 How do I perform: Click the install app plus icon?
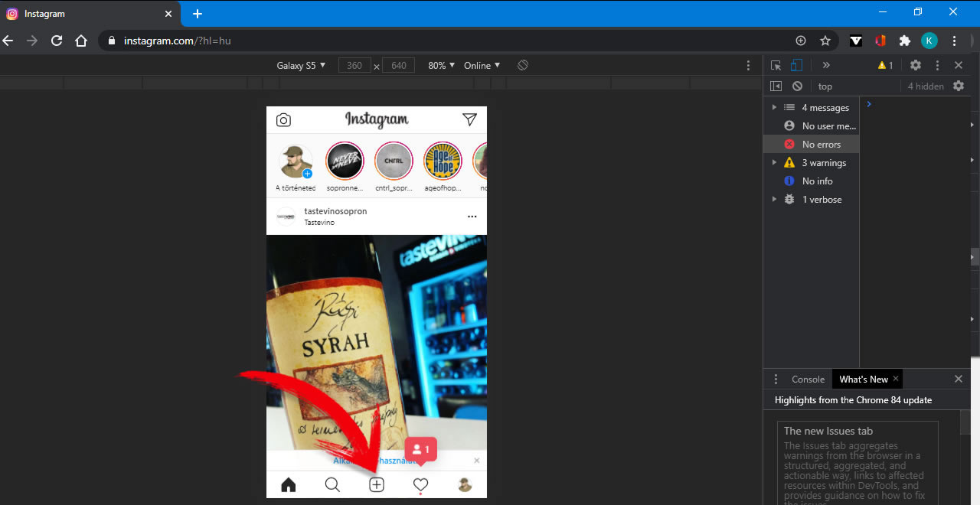point(801,41)
